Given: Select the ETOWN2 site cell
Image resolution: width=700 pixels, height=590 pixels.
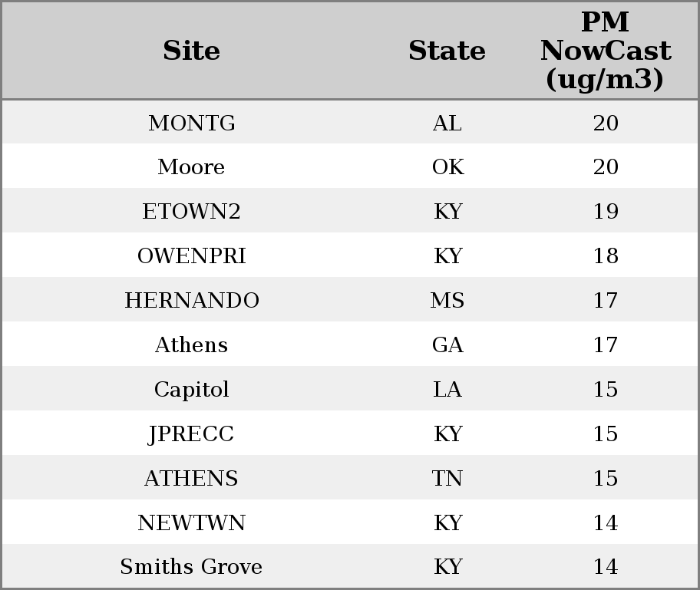Looking at the screenshot, I should tap(192, 211).
